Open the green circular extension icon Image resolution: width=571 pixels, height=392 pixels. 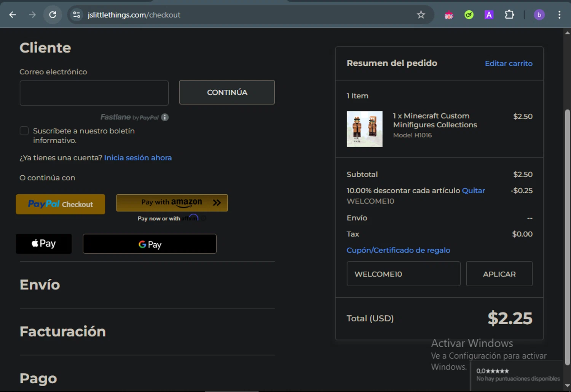(469, 15)
